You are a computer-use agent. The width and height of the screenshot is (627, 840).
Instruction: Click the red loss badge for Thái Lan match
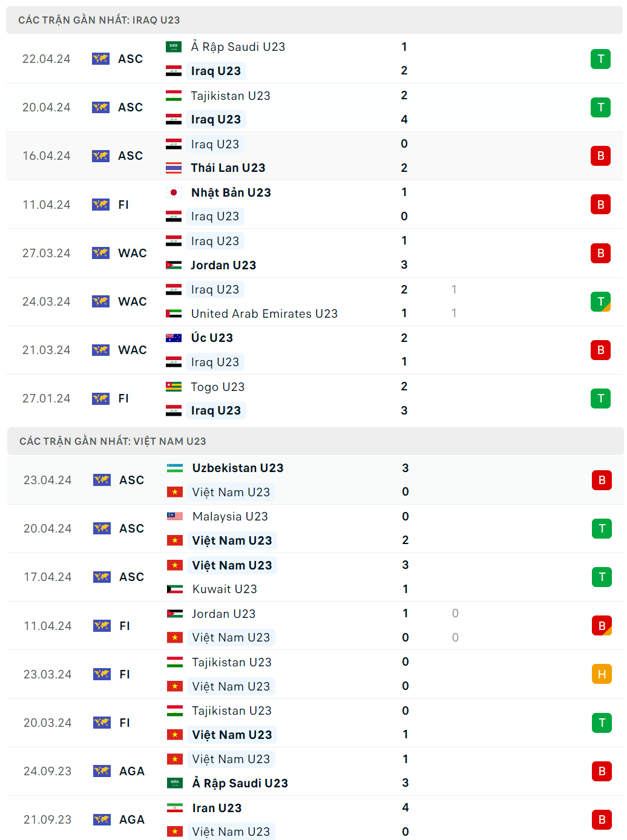click(600, 156)
